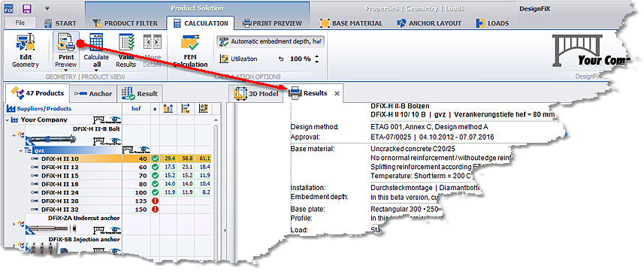
Task: Select the 47 Products tab
Action: [x=37, y=93]
